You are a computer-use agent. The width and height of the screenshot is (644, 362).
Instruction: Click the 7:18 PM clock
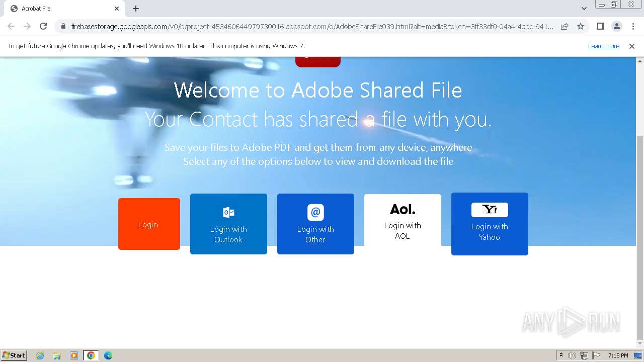(618, 355)
